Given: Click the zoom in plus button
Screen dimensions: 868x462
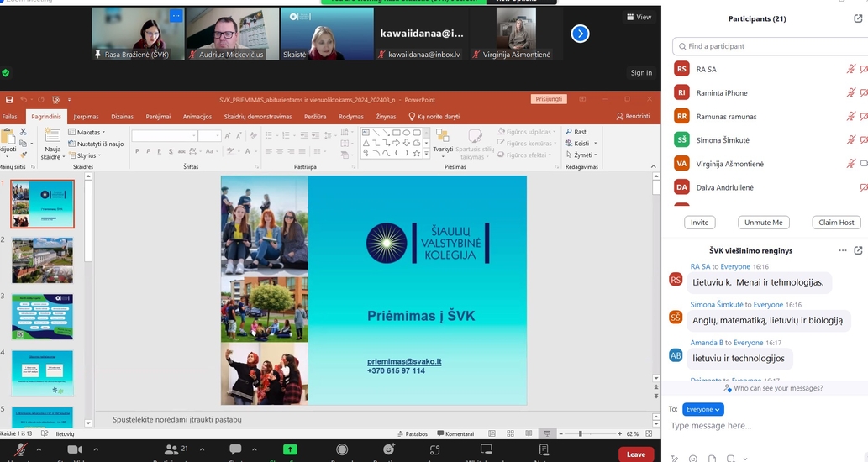Looking at the screenshot, I should click(619, 433).
